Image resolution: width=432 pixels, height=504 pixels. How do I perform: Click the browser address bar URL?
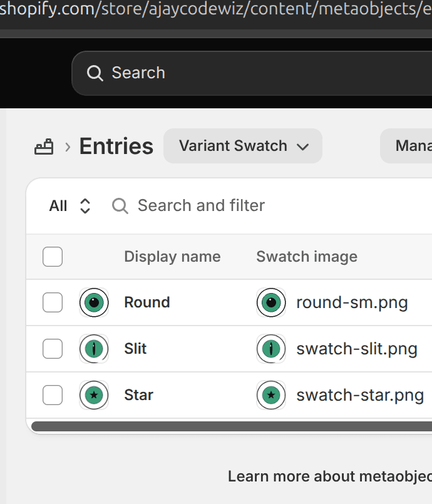click(x=216, y=9)
